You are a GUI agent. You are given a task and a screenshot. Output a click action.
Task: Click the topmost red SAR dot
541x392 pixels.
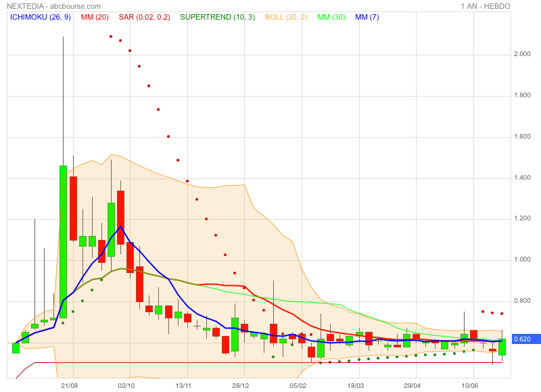[111, 36]
